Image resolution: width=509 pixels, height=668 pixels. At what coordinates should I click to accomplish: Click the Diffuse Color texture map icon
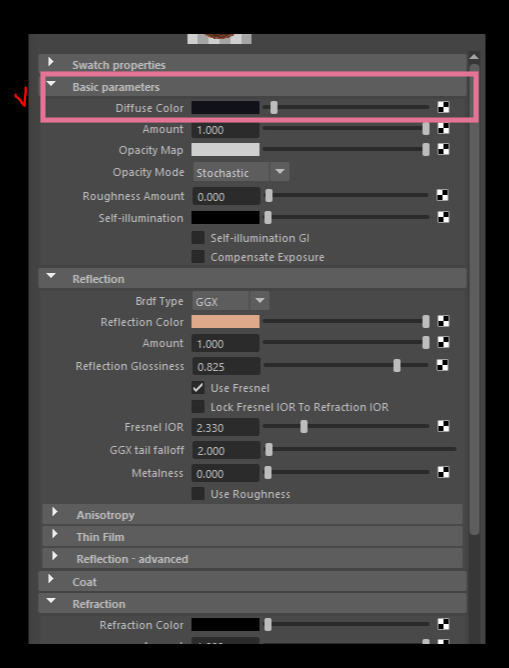443,107
